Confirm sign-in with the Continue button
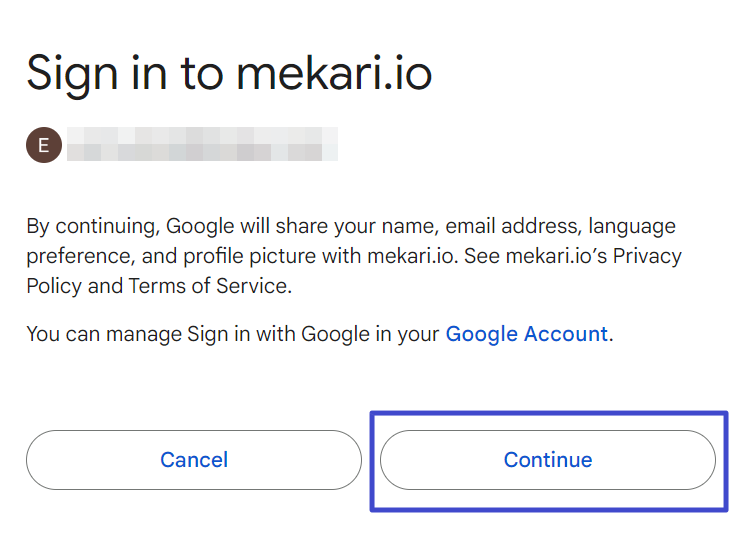 point(548,460)
